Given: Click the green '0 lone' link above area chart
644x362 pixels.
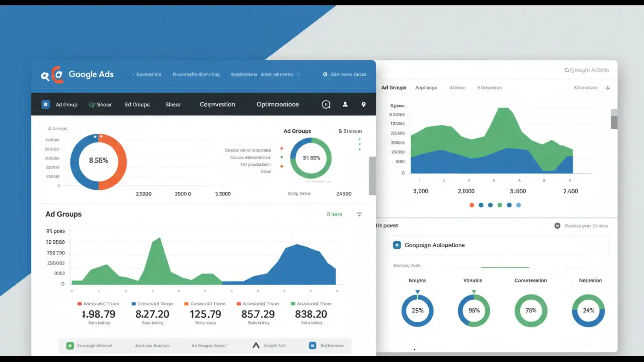Looking at the screenshot, I should (x=334, y=214).
